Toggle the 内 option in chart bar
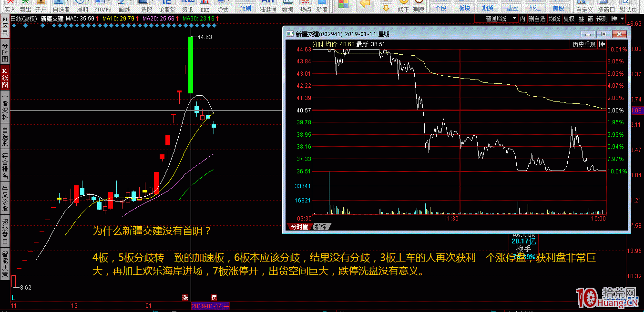 (x=522, y=19)
